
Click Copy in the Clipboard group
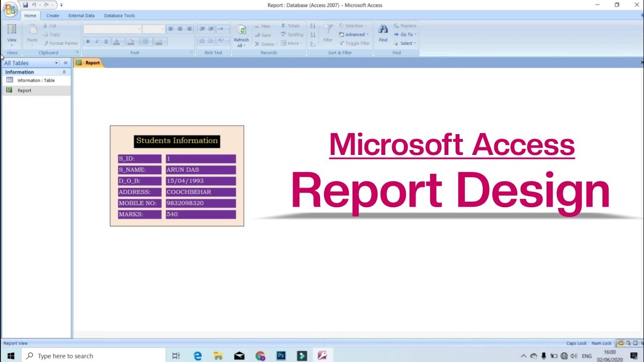pyautogui.click(x=51, y=35)
